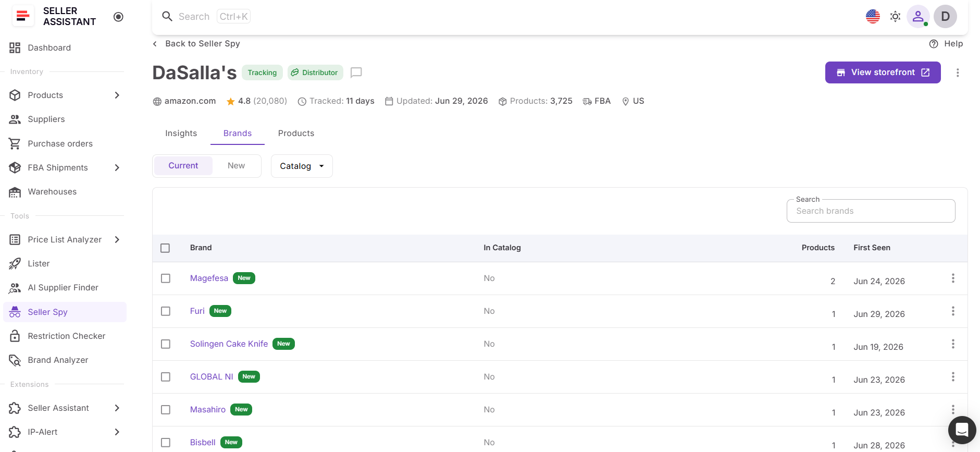
Task: Check the Solingen Cake Knife checkbox
Action: (166, 344)
